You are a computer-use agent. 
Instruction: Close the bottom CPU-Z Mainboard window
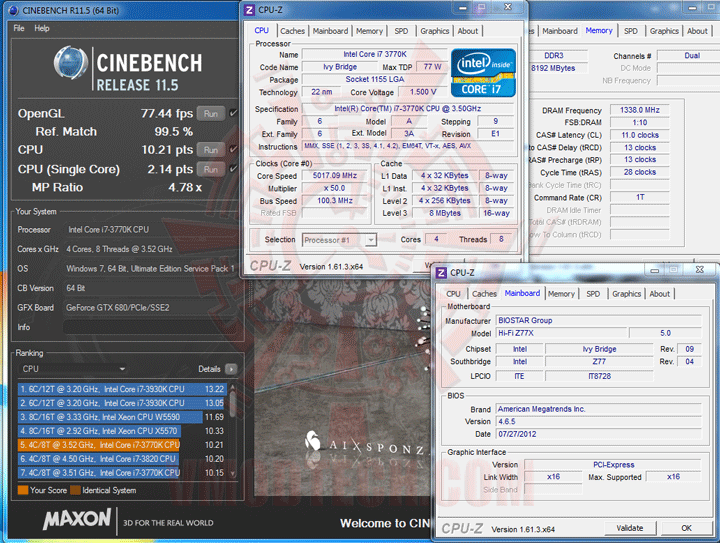click(699, 270)
